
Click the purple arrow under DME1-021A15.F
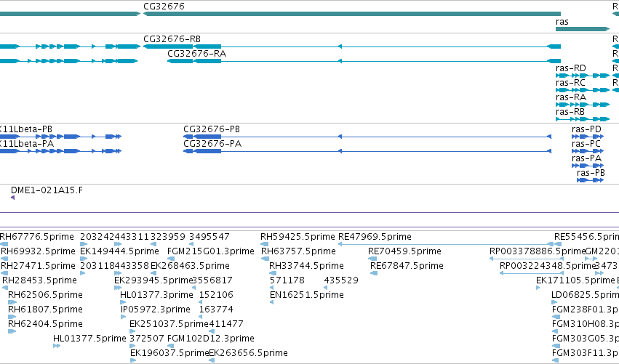(x=12, y=198)
